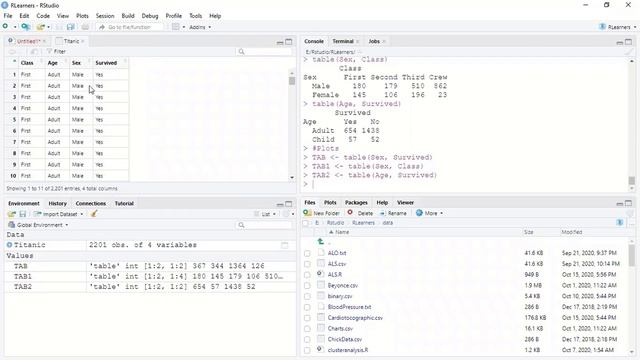Tick the checkbox next to ALS.R

pyautogui.click(x=307, y=275)
